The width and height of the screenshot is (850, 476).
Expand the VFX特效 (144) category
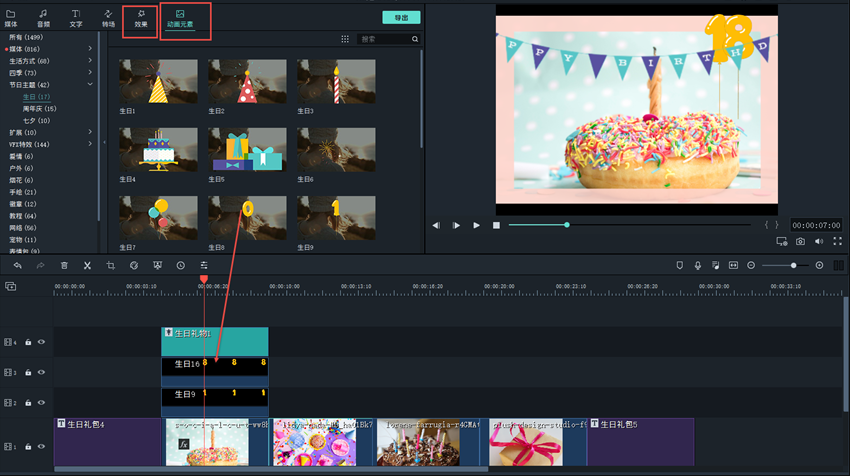(x=90, y=144)
